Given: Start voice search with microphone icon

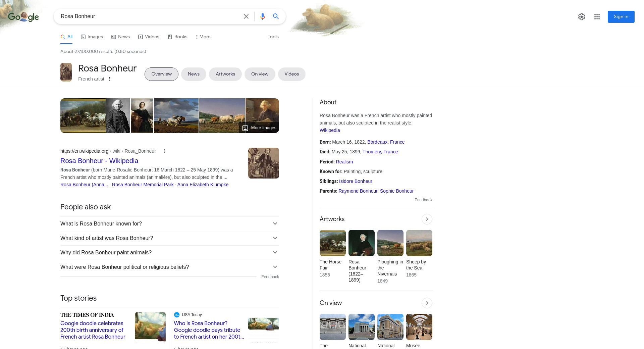Looking at the screenshot, I should click(x=262, y=16).
